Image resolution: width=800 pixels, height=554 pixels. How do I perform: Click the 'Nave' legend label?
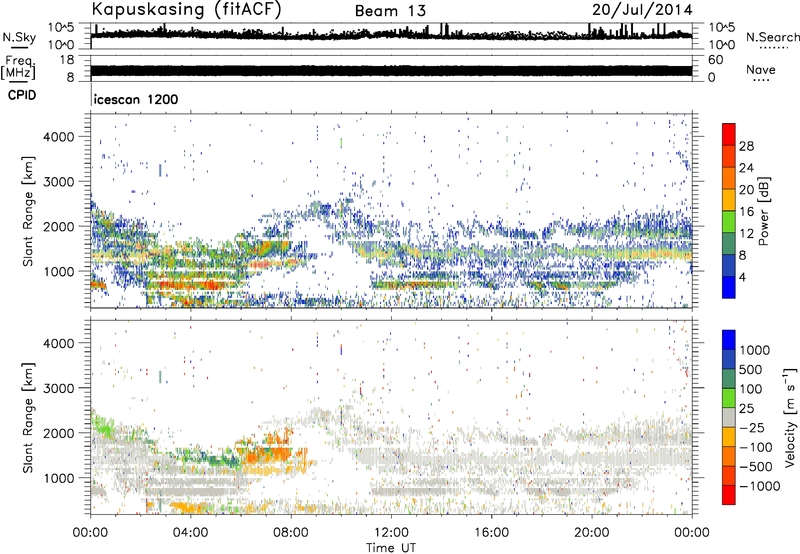[761, 69]
